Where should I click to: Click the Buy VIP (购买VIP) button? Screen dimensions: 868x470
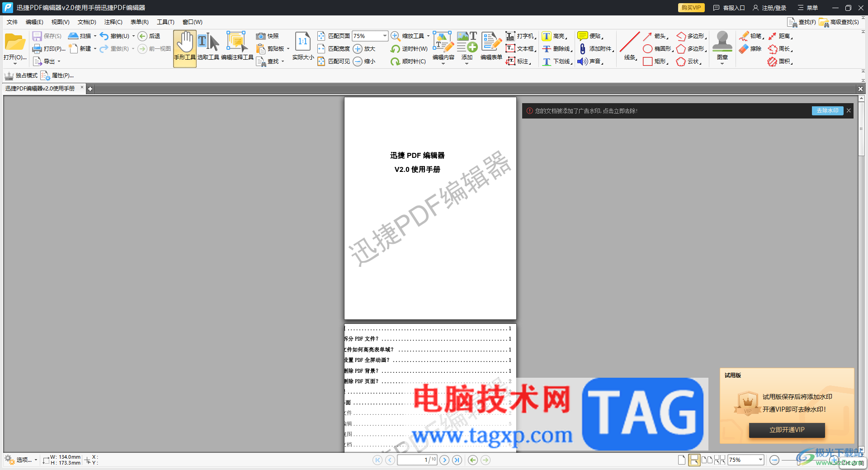(691, 8)
